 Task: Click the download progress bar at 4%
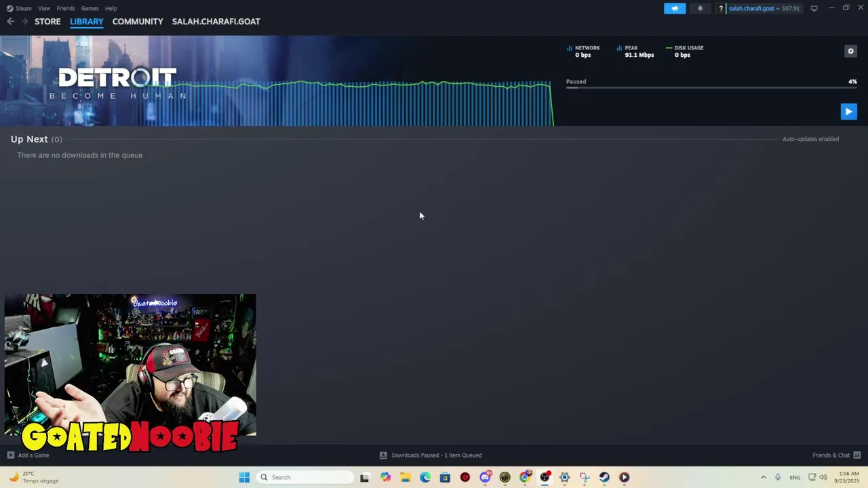pos(711,87)
